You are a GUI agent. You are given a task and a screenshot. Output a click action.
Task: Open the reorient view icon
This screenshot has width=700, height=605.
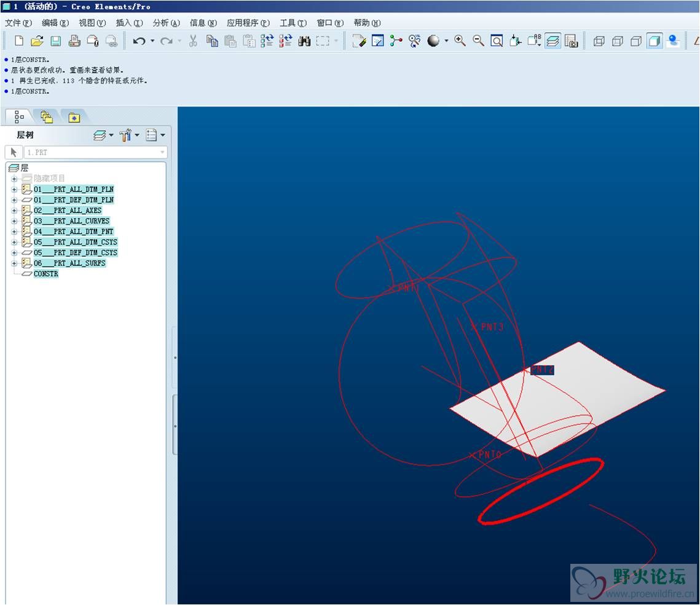(515, 41)
